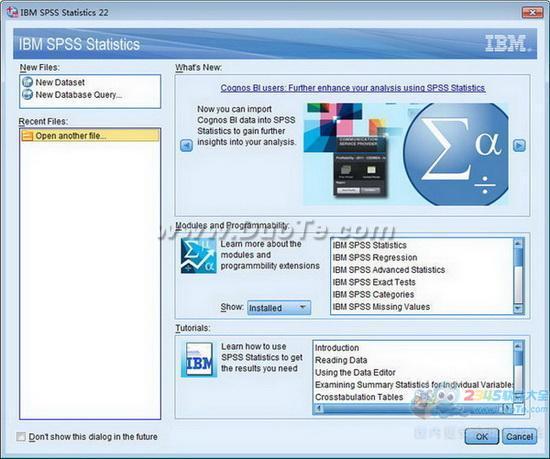Click the SPSS app icon in title bar
Image resolution: width=550 pixels, height=459 pixels.
pos(12,12)
